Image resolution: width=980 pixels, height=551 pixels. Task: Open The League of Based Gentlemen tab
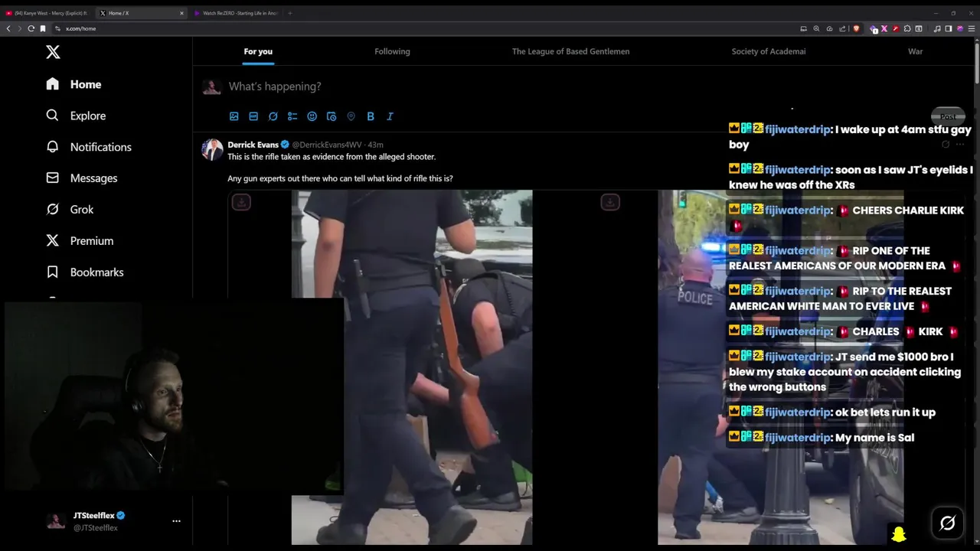tap(570, 51)
